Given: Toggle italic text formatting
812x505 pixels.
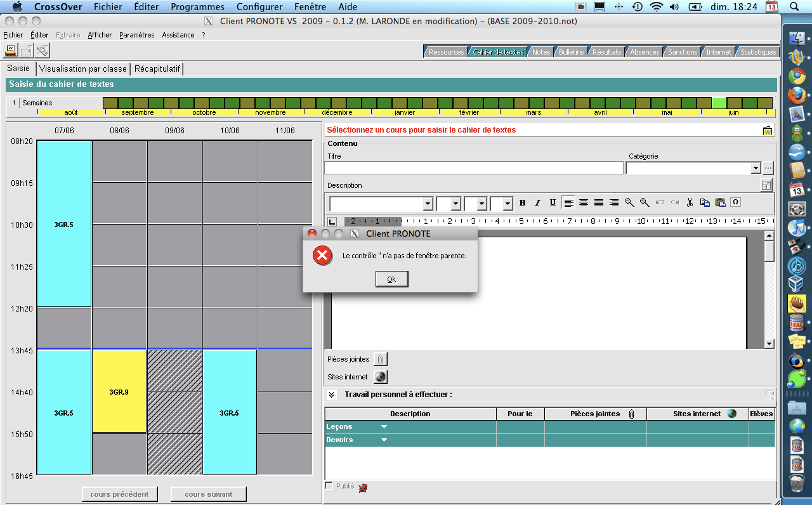Looking at the screenshot, I should pos(538,203).
